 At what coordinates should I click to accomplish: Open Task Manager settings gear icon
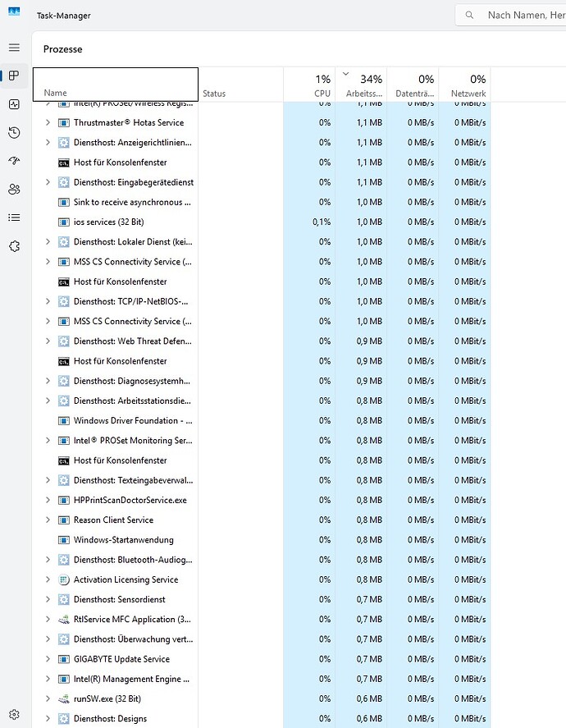click(x=14, y=715)
